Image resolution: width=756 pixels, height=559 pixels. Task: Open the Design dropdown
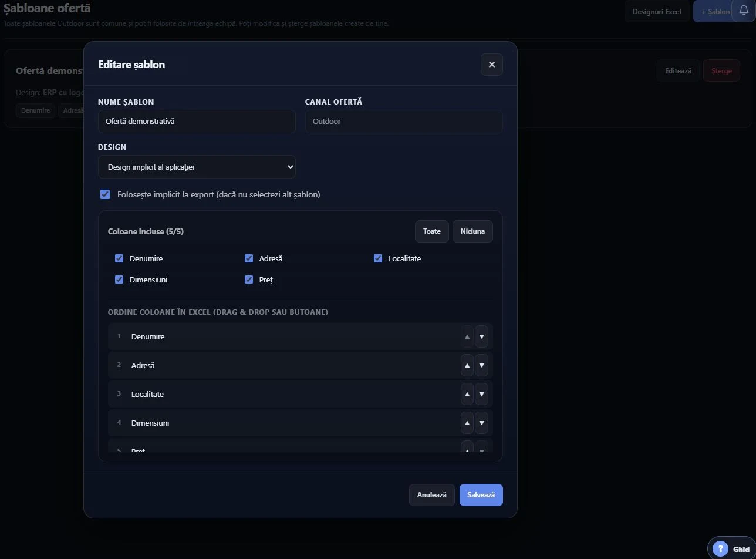197,167
